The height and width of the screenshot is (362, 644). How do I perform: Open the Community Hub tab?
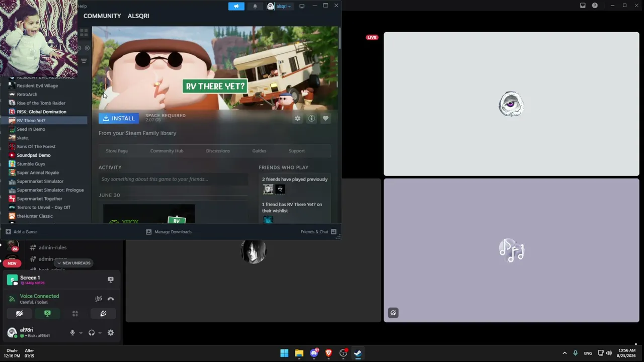tap(167, 151)
